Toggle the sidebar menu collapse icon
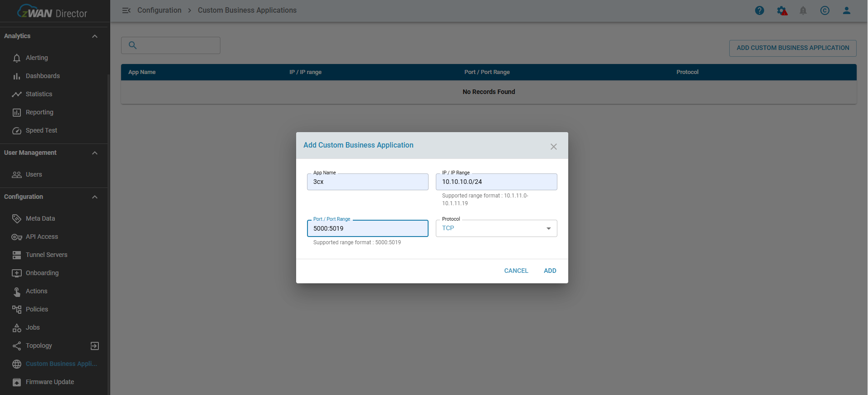 tap(127, 10)
